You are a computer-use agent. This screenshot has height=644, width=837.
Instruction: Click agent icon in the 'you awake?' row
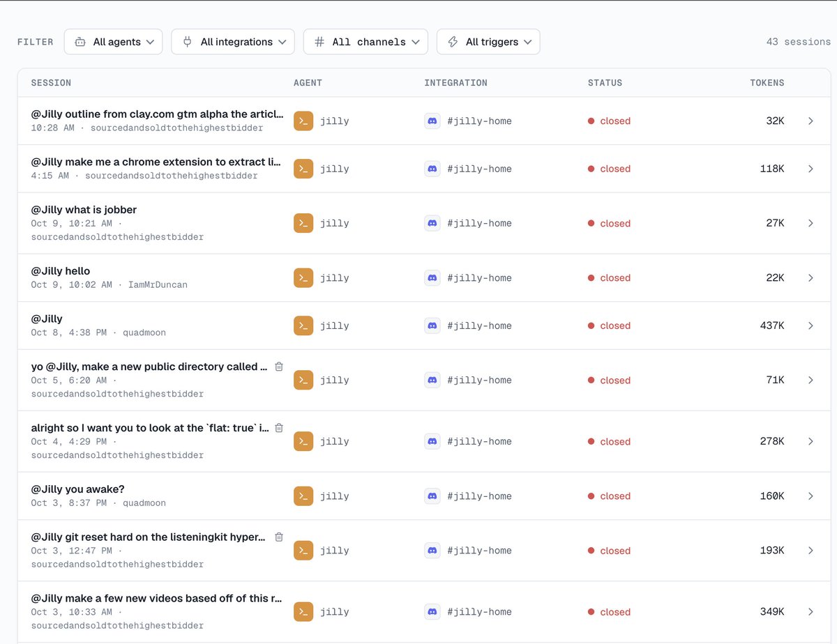tap(303, 496)
